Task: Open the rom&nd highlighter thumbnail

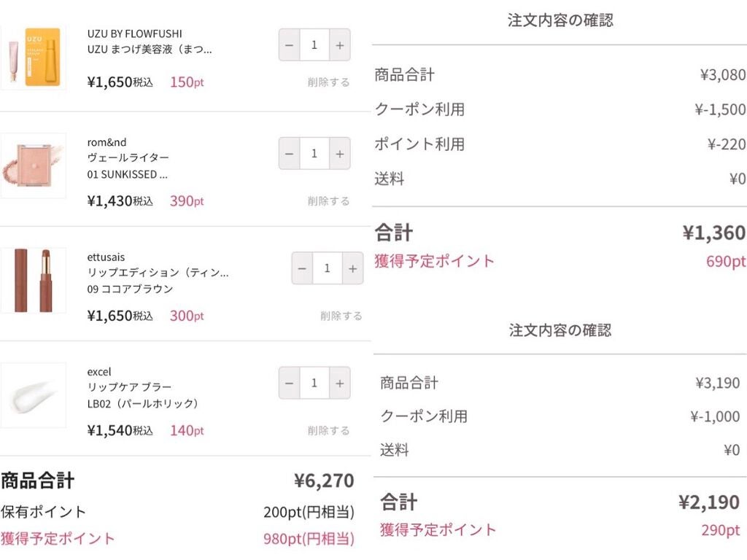Action: (34, 166)
